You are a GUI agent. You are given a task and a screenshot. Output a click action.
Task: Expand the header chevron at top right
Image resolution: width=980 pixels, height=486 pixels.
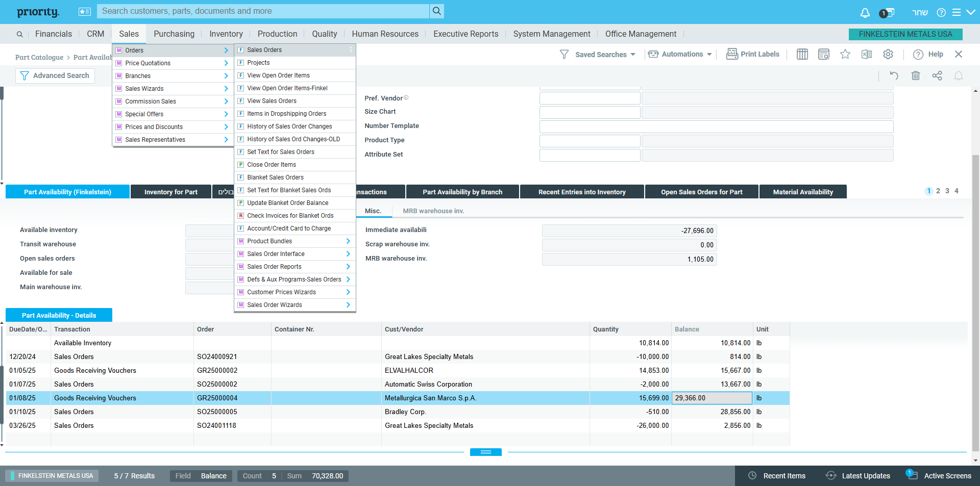pos(971,12)
